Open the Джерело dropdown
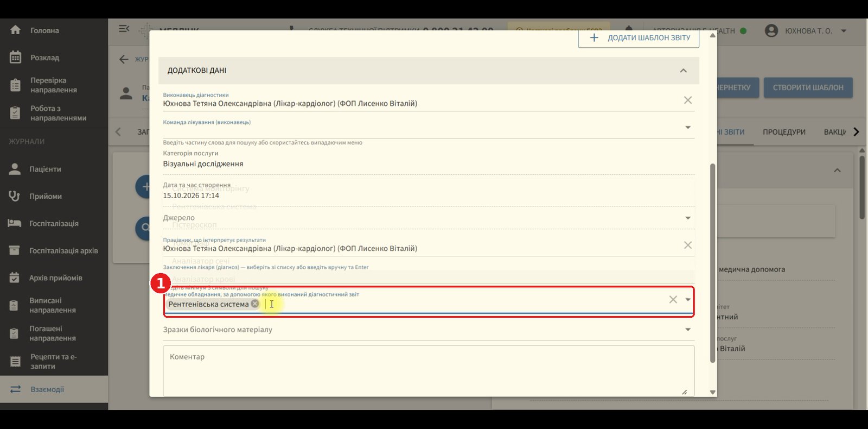This screenshot has width=868, height=429. (x=688, y=218)
